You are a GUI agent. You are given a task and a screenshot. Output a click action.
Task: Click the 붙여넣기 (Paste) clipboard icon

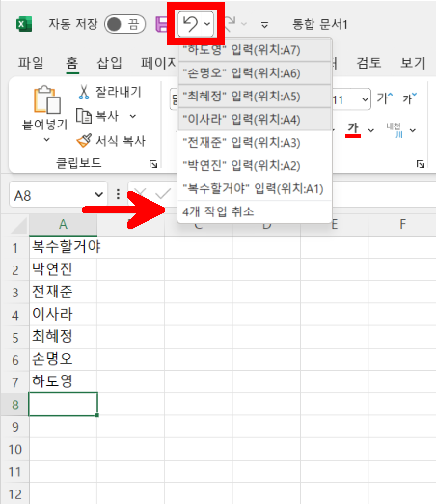click(47, 99)
